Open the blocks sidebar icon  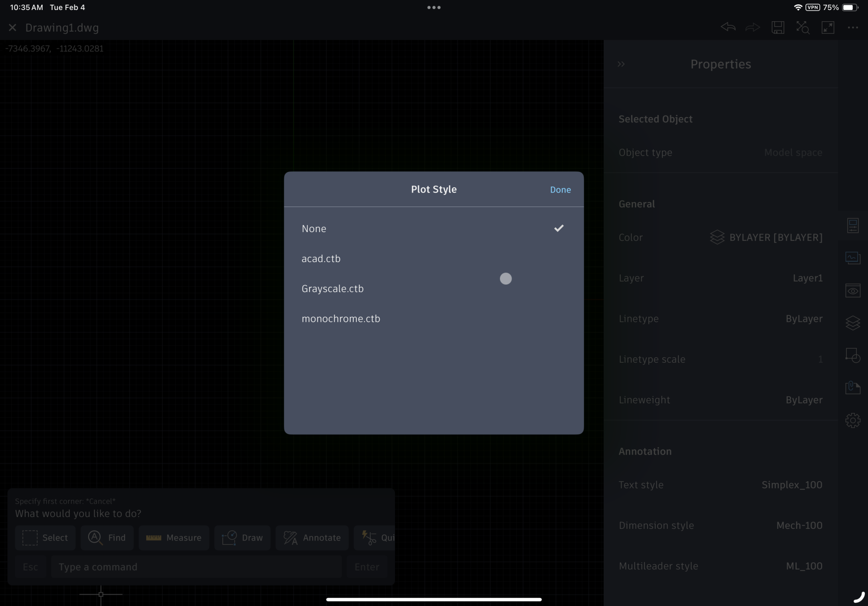[x=852, y=355]
